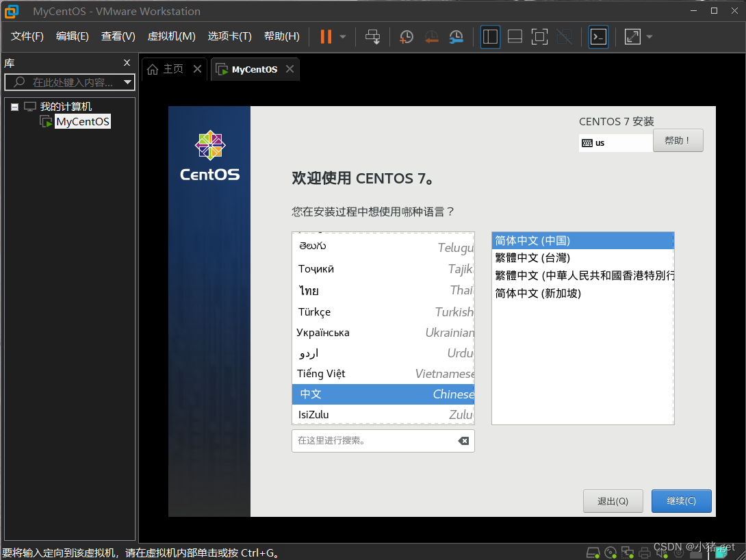Screen dimensions: 746x560
Task: Collapse the 我的计算机 tree node
Action: (15, 107)
